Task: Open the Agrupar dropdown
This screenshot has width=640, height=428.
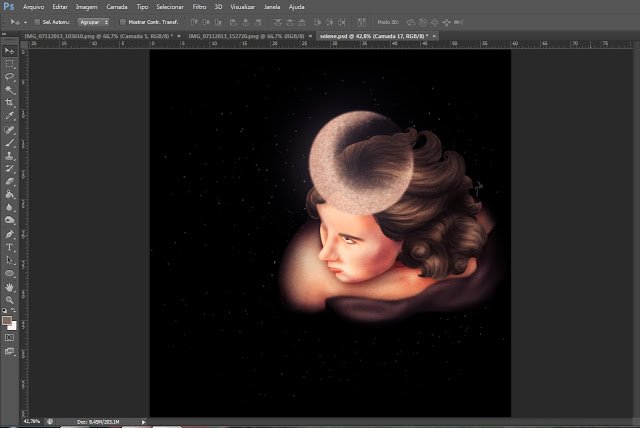Action: coord(94,22)
